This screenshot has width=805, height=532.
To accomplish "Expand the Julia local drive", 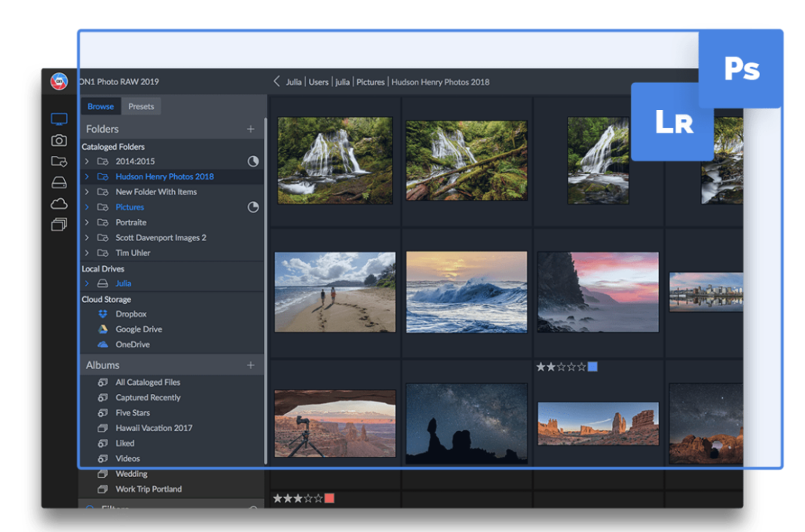I will tap(87, 283).
